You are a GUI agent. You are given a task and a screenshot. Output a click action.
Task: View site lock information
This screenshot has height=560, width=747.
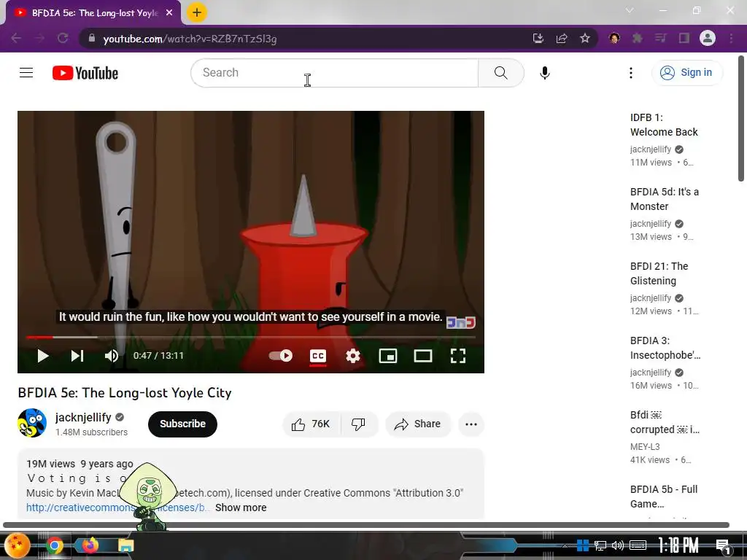pyautogui.click(x=91, y=38)
